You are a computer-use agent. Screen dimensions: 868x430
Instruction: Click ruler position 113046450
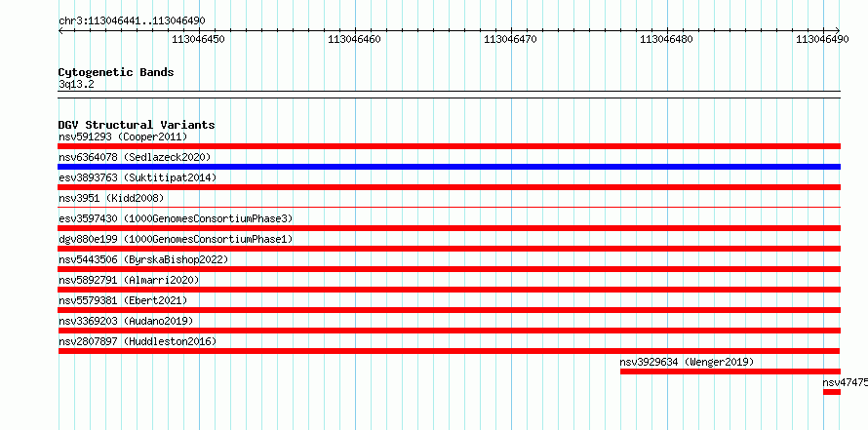tap(198, 39)
